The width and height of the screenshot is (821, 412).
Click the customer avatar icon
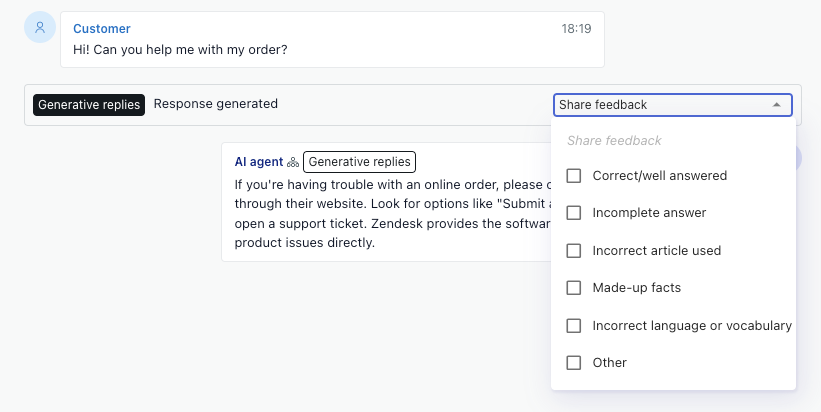pos(40,28)
